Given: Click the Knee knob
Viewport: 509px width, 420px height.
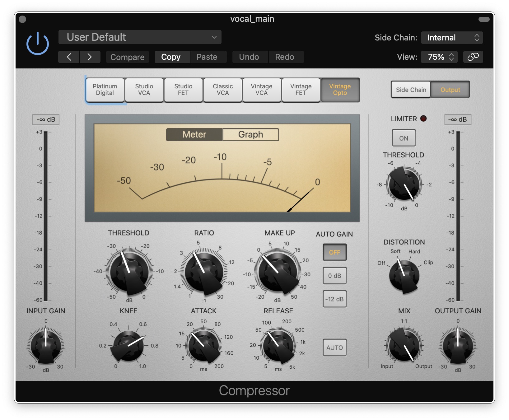Looking at the screenshot, I should [x=128, y=346].
